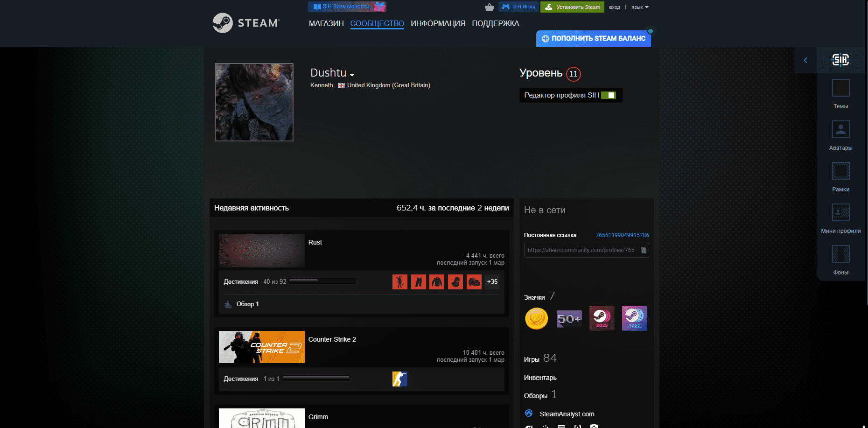Open Аватары in the SIH sidebar
Viewport: 868px width, 428px height.
coord(840,130)
